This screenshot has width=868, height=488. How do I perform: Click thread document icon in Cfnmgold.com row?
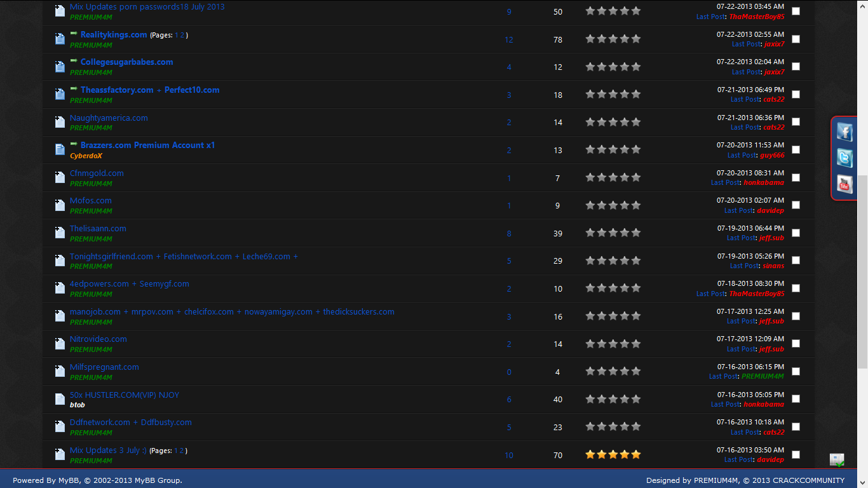click(60, 177)
